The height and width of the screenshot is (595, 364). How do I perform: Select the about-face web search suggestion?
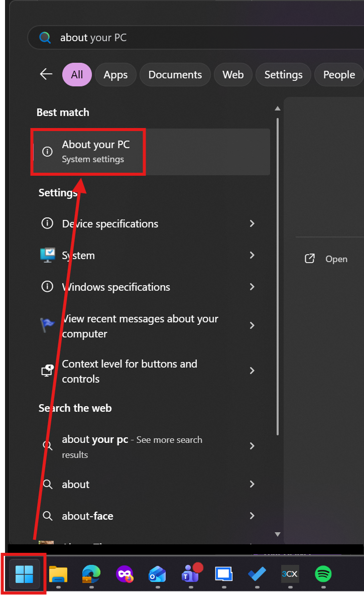point(88,516)
